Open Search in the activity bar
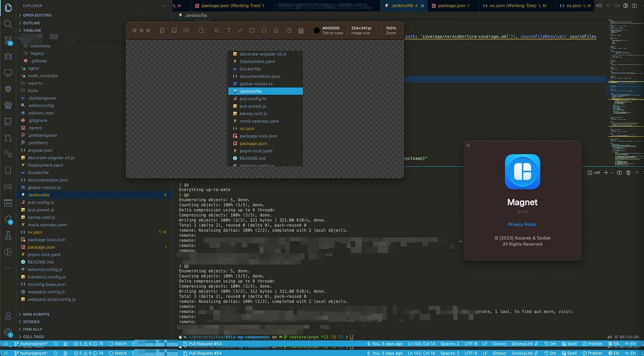Viewport: 644px width, 356px height. 8,24
